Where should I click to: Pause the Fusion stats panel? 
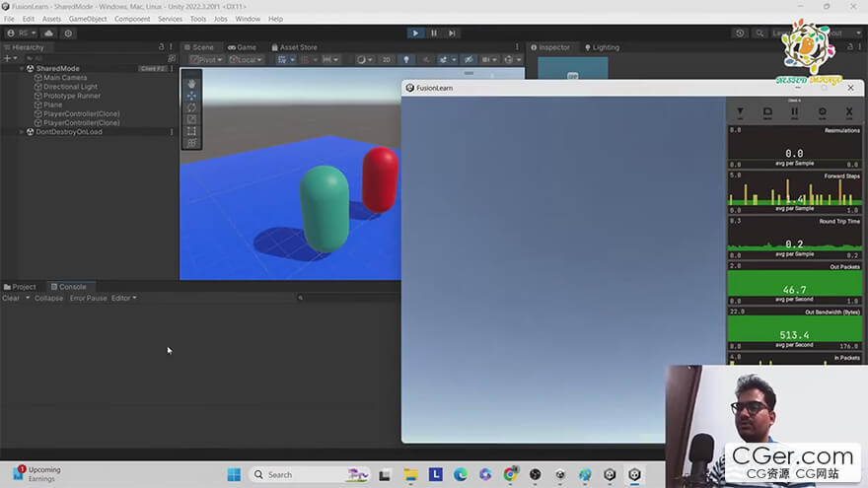point(794,112)
